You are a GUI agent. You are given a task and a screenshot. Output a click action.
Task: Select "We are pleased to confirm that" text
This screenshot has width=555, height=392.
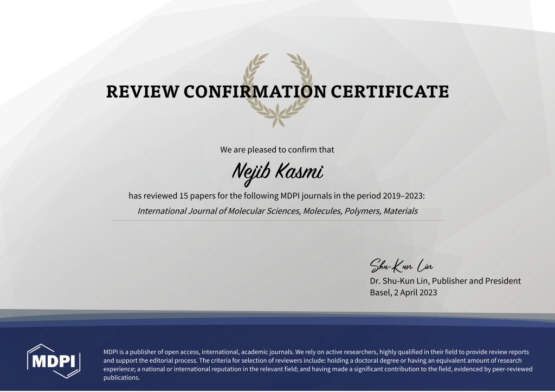(x=277, y=149)
